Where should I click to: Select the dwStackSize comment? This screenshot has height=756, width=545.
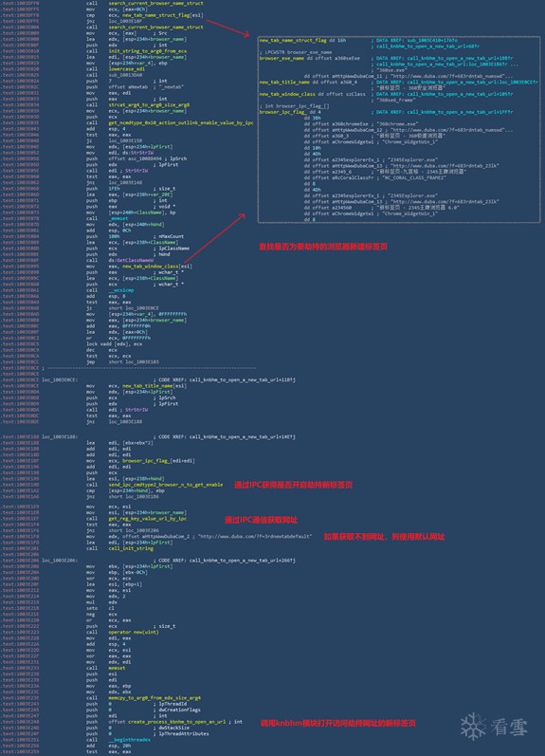172,728
